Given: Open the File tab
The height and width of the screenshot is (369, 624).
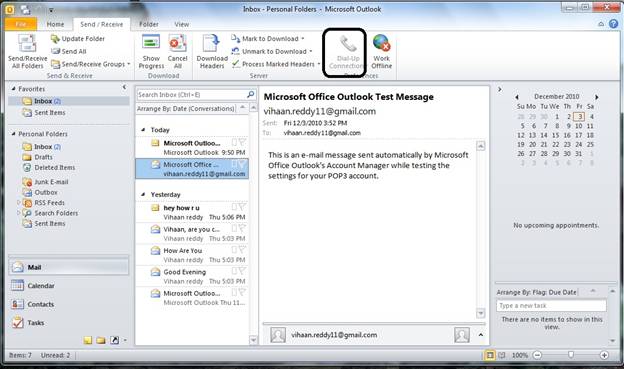Looking at the screenshot, I should [21, 24].
